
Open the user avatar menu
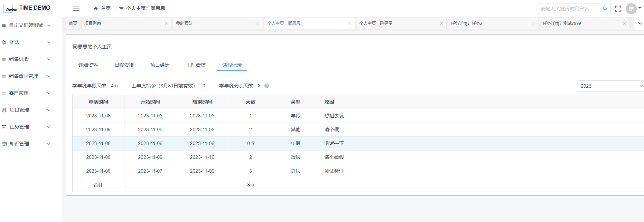click(x=631, y=9)
